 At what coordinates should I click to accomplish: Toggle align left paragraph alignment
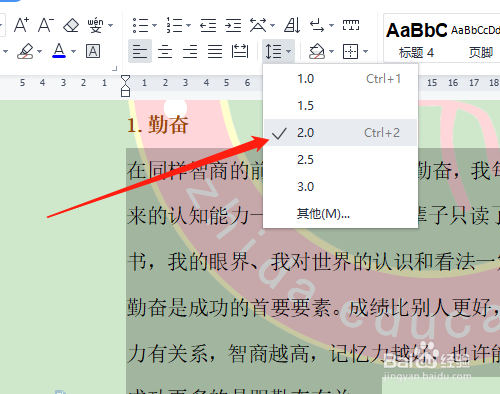click(140, 51)
